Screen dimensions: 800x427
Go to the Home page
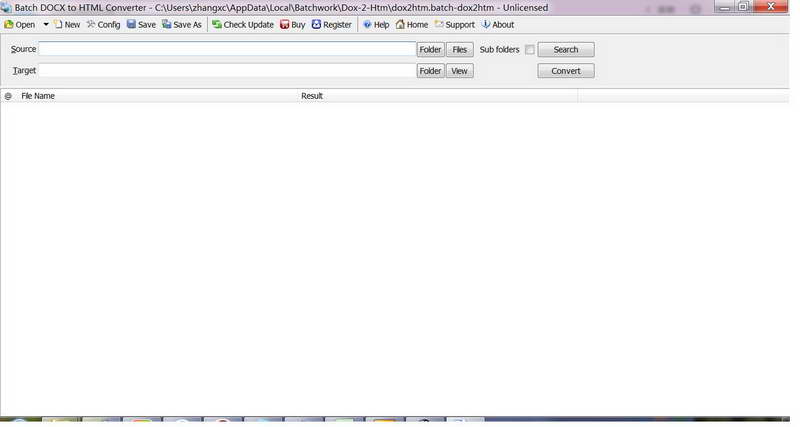412,24
